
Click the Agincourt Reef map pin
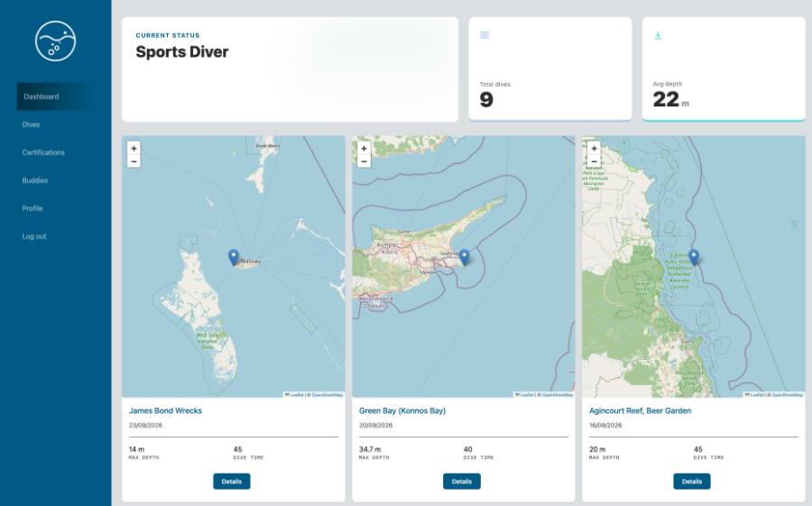pos(694,257)
